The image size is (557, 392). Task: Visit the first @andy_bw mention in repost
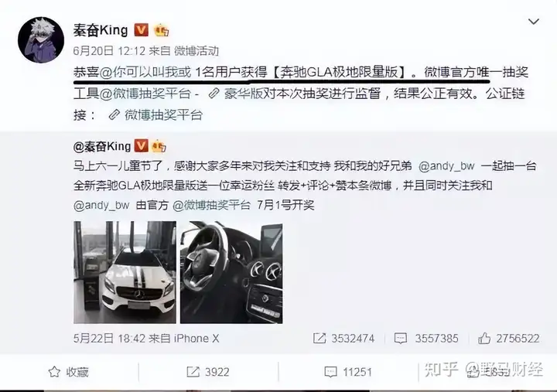pyautogui.click(x=446, y=165)
